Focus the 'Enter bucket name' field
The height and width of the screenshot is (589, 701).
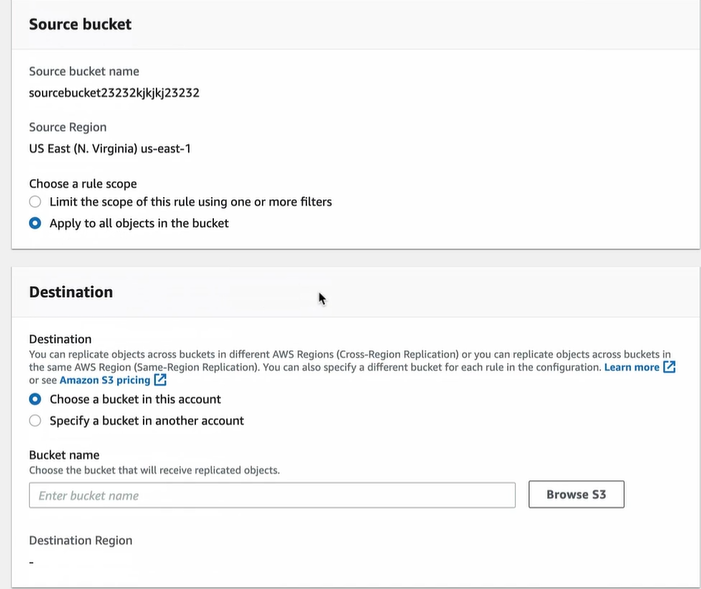[x=272, y=495]
